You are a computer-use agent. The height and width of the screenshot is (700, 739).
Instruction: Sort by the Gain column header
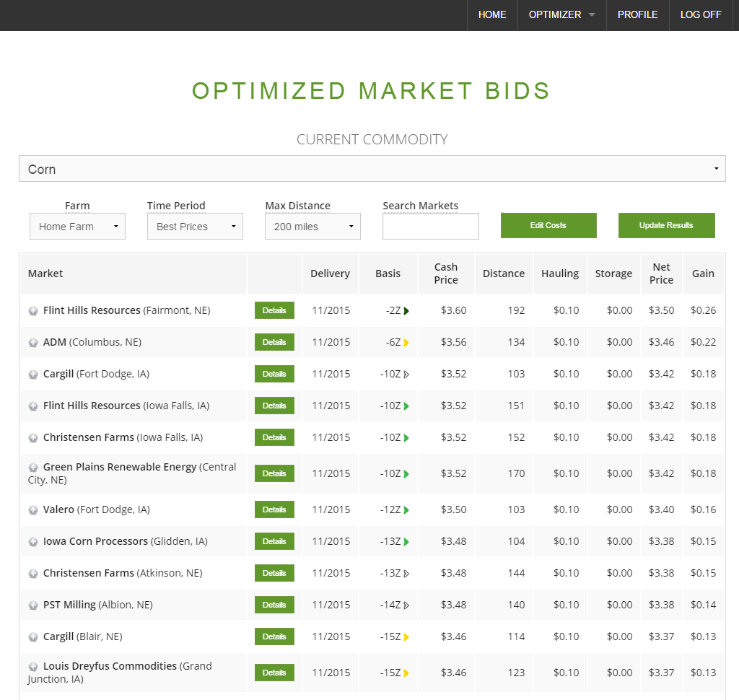(703, 274)
